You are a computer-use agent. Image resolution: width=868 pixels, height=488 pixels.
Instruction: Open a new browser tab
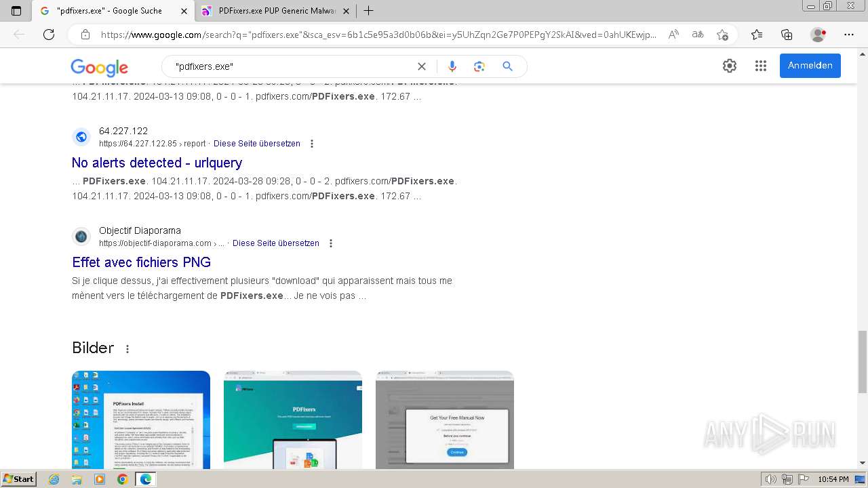click(368, 11)
